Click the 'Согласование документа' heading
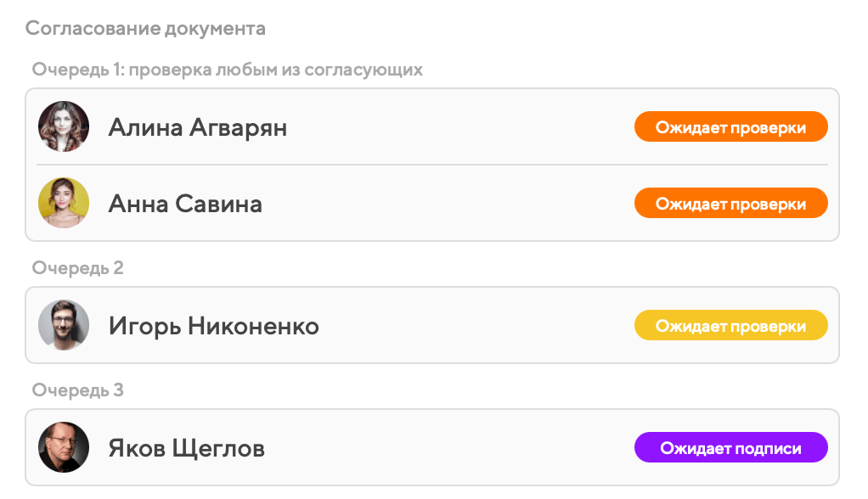The width and height of the screenshot is (868, 499). 145,29
